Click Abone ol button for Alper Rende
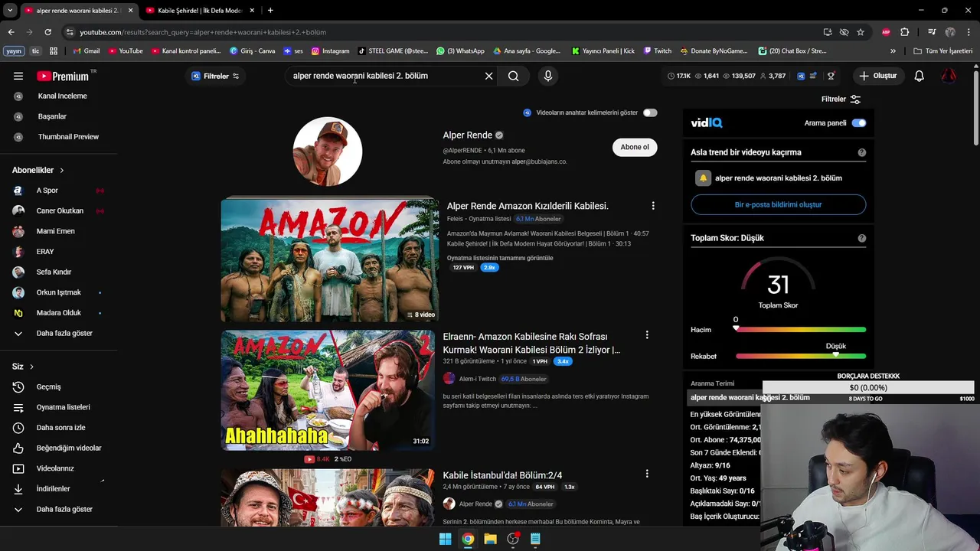The height and width of the screenshot is (551, 980). pos(635,147)
